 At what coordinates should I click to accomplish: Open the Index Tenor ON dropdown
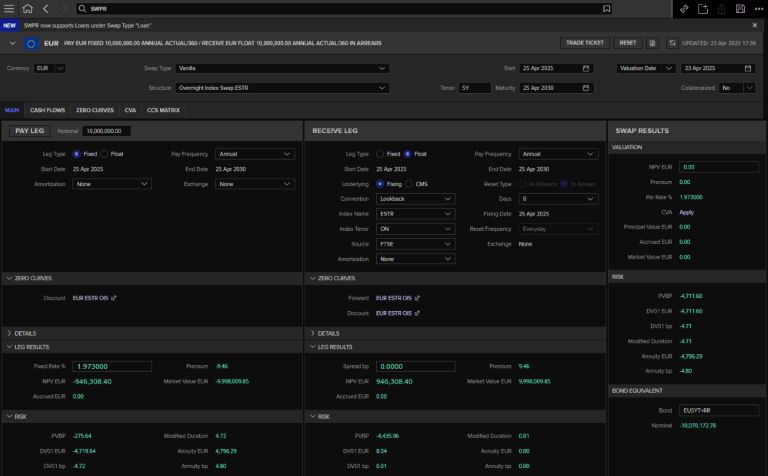[x=415, y=229]
